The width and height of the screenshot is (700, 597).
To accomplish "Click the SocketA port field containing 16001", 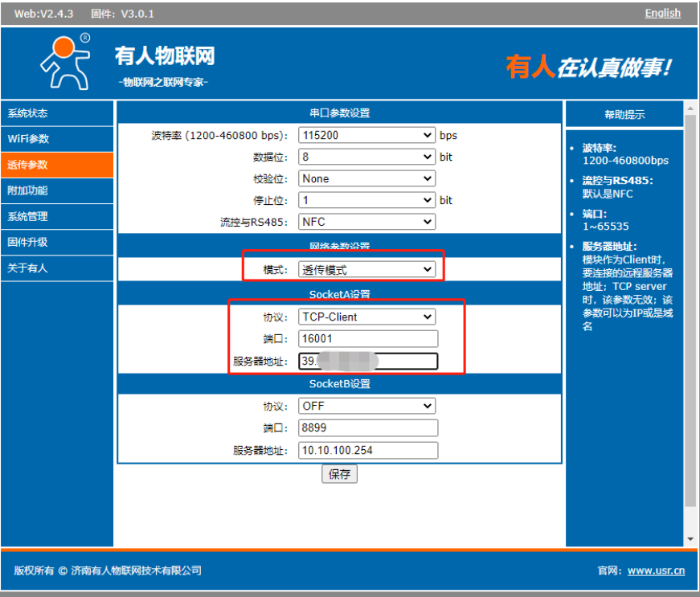I will pos(368,338).
